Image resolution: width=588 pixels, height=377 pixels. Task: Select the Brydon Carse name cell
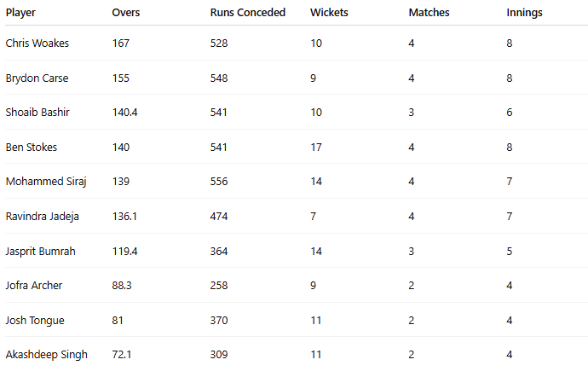point(37,78)
